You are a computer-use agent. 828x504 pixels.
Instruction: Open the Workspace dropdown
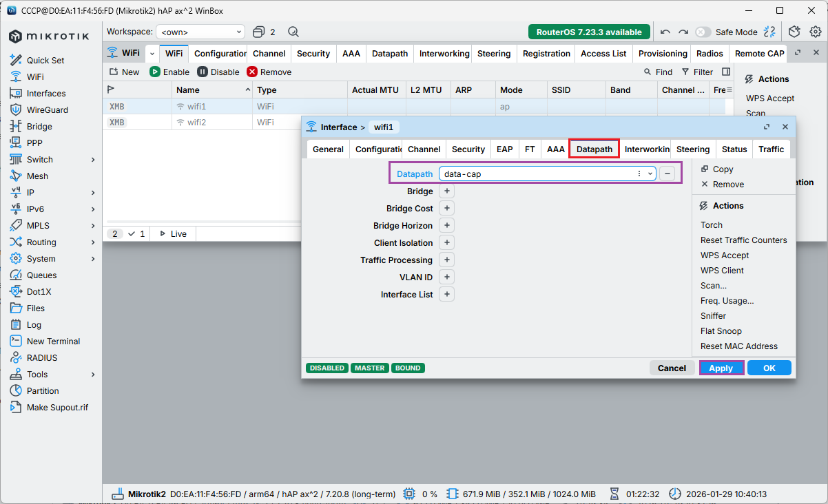click(x=200, y=32)
